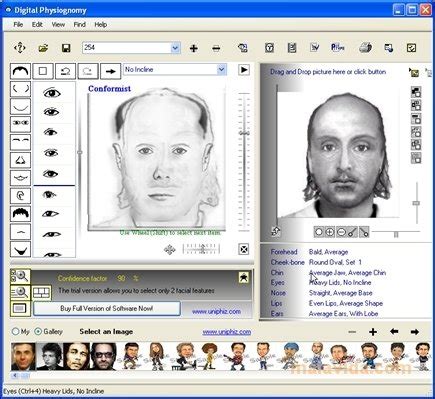Open the No Incline dropdown
This screenshot has width=435, height=399.
221,70
